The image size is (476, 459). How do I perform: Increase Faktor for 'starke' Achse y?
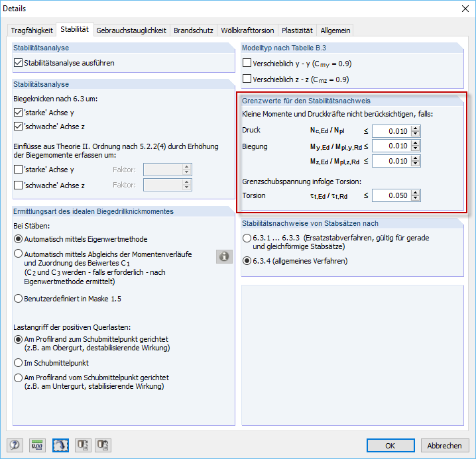point(187,167)
